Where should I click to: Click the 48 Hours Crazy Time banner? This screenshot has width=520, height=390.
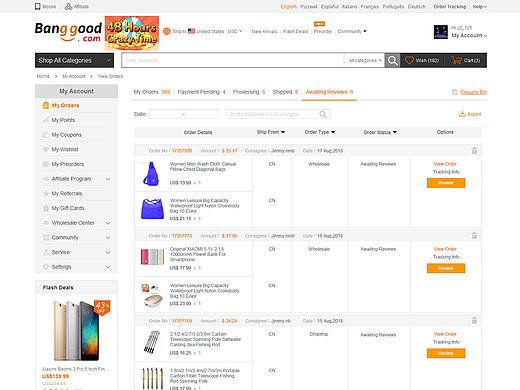coord(132,33)
